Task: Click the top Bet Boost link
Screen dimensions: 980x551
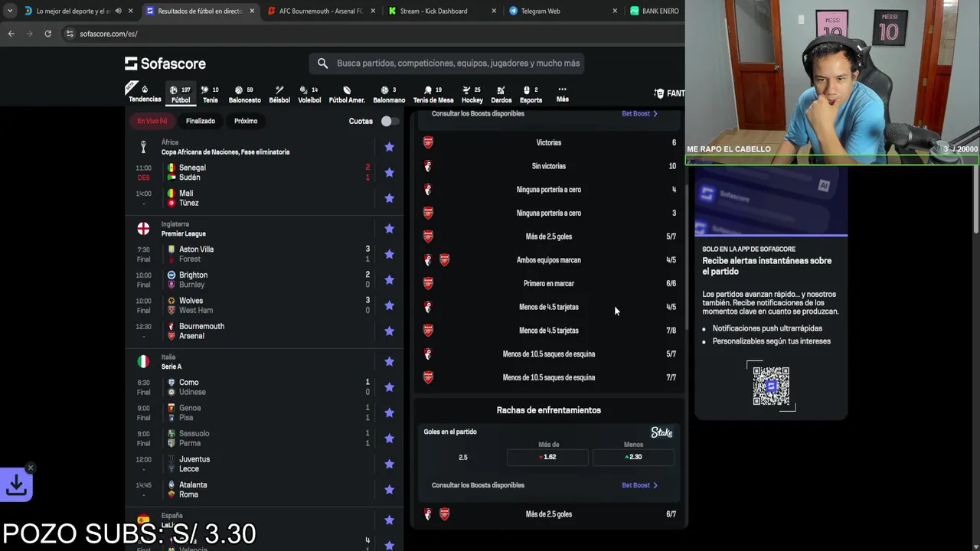Action: pyautogui.click(x=639, y=113)
